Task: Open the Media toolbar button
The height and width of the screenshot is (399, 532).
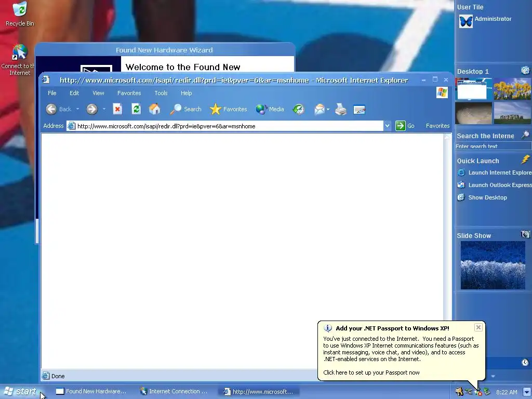Action: tap(270, 109)
